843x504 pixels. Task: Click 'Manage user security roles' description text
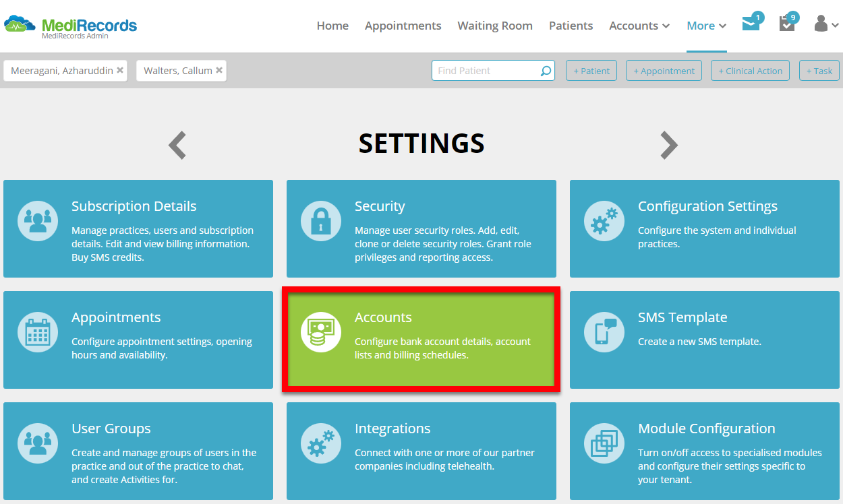443,244
